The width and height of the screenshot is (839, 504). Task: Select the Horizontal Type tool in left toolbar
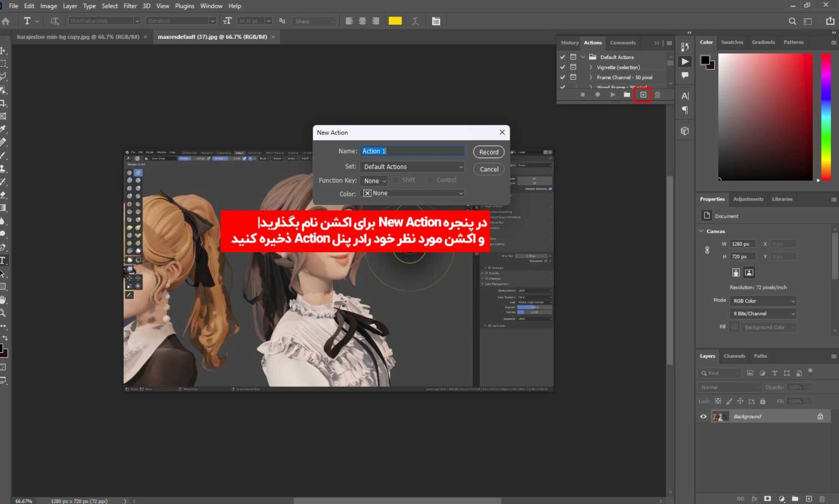click(x=3, y=260)
